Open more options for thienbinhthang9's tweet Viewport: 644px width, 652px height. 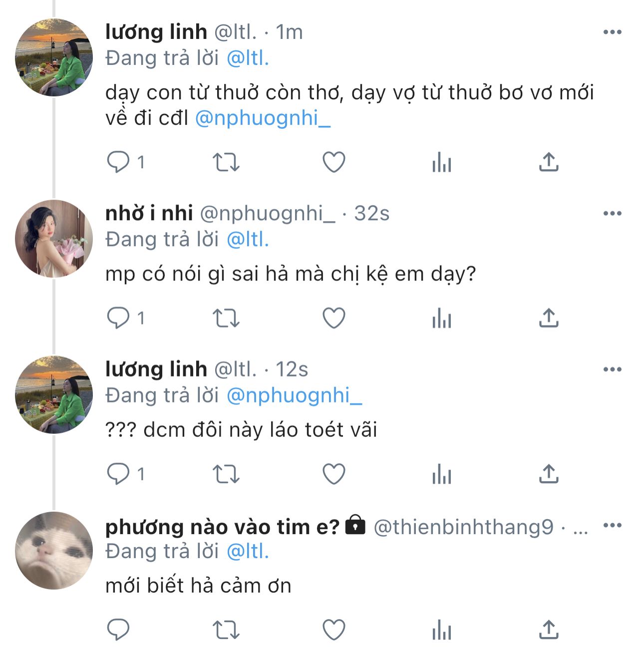tap(612, 526)
